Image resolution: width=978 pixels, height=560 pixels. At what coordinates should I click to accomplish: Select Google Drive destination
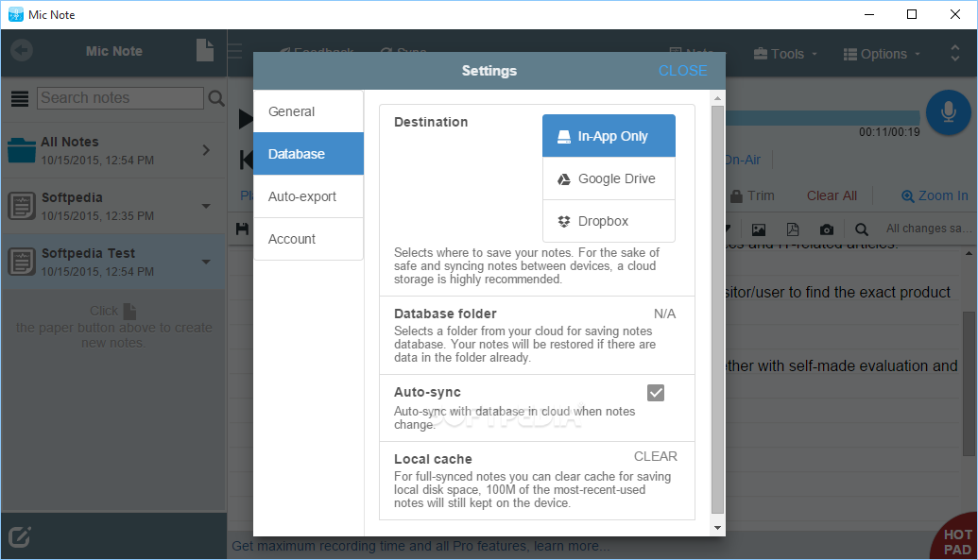click(x=609, y=179)
